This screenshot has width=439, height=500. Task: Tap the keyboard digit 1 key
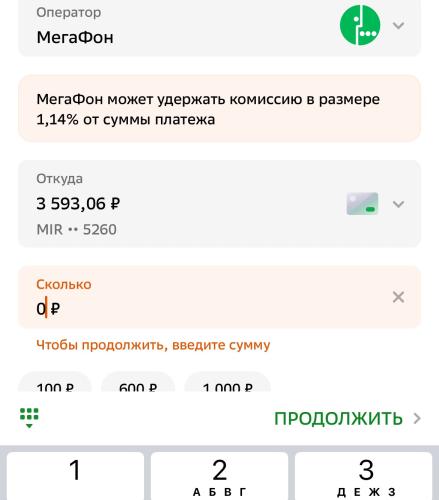point(75,476)
